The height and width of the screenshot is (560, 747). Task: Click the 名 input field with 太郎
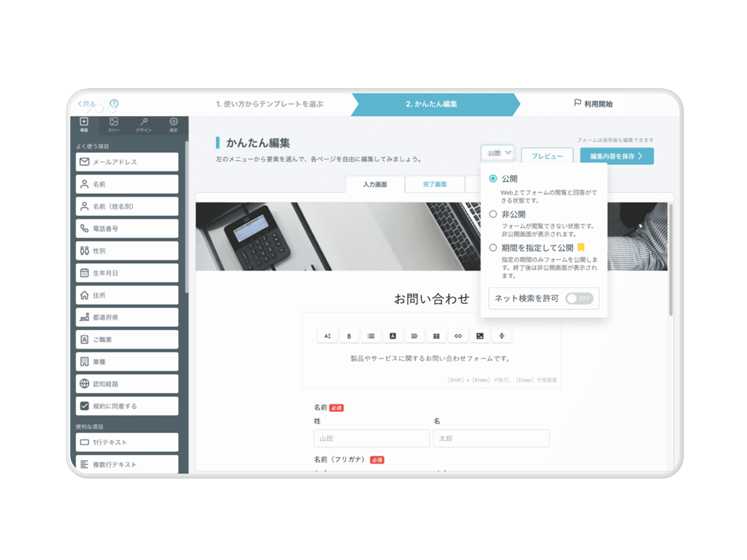click(491, 439)
